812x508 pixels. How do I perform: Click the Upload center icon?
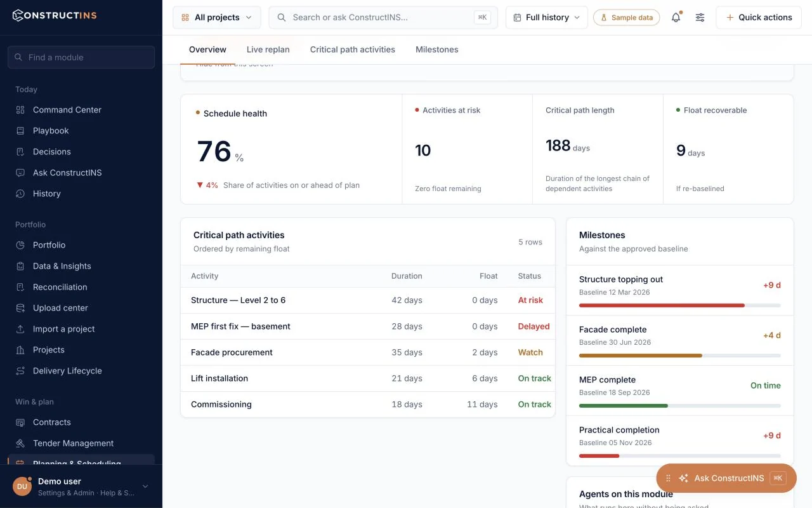20,308
